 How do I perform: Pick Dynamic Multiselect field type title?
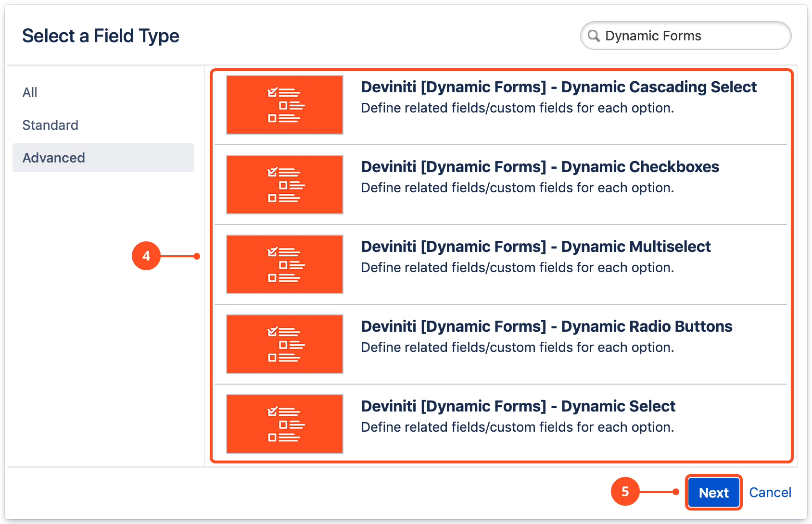coord(535,247)
